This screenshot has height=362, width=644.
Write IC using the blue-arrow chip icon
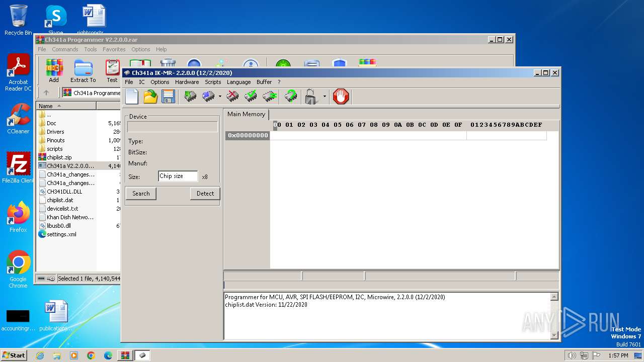pyautogui.click(x=208, y=97)
